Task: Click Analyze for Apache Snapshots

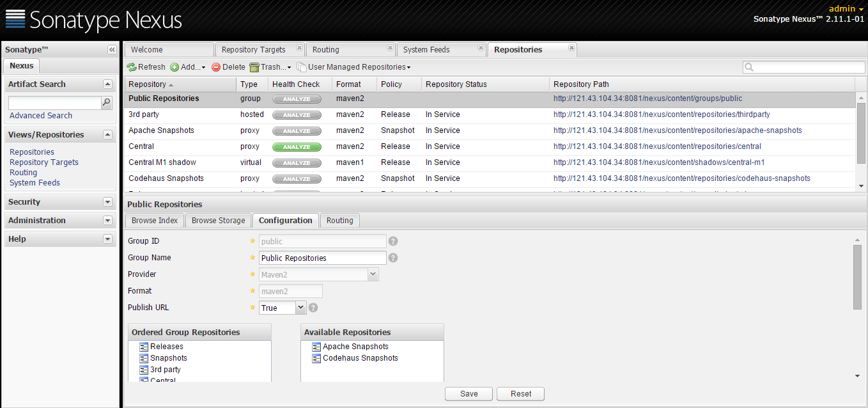Action: click(297, 131)
